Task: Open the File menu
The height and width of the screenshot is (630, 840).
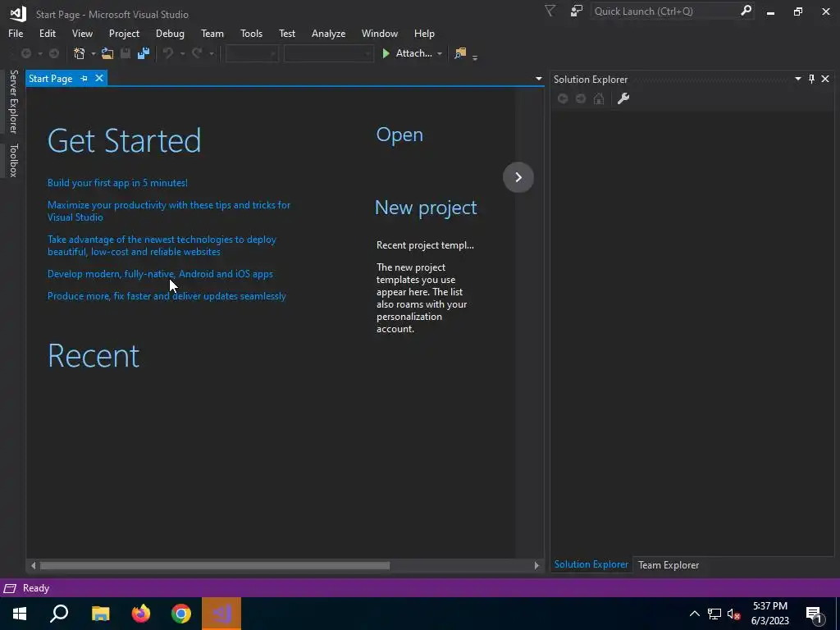Action: tap(16, 33)
